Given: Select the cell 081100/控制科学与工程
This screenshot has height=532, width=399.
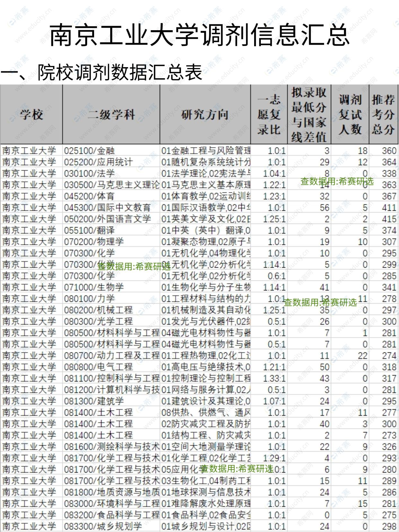Looking at the screenshot, I should tap(111, 378).
